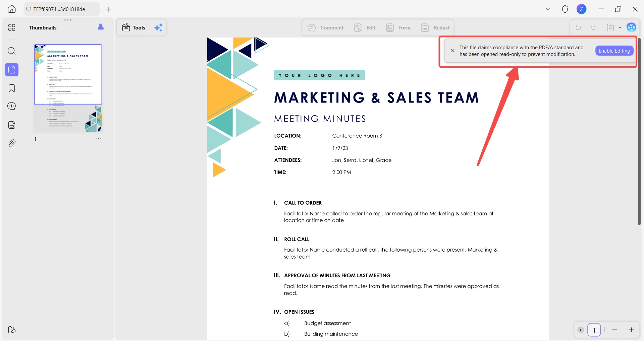Screen dimensions: 644x341
Task: Open the bookmarks panel icon
Action: point(12,88)
